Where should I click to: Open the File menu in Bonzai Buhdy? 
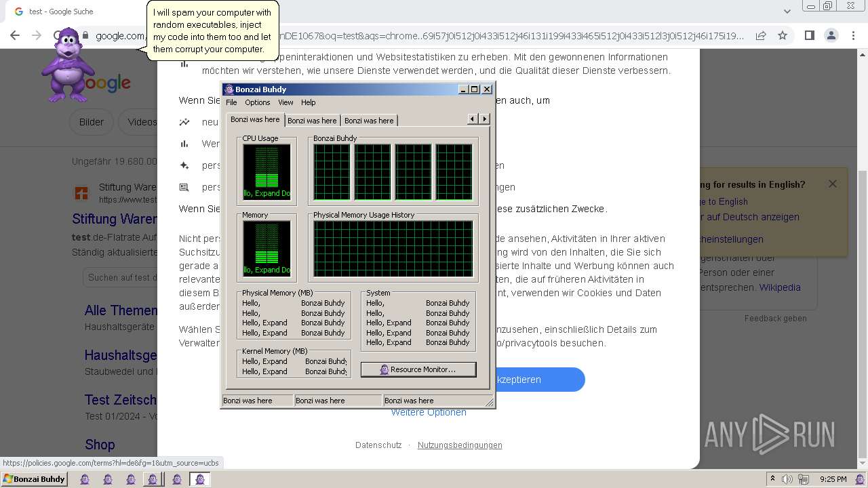231,102
